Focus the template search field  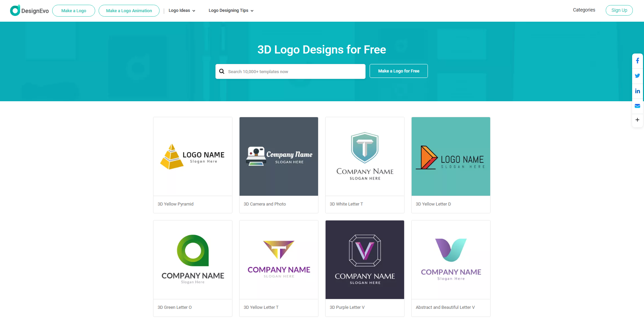(290, 71)
